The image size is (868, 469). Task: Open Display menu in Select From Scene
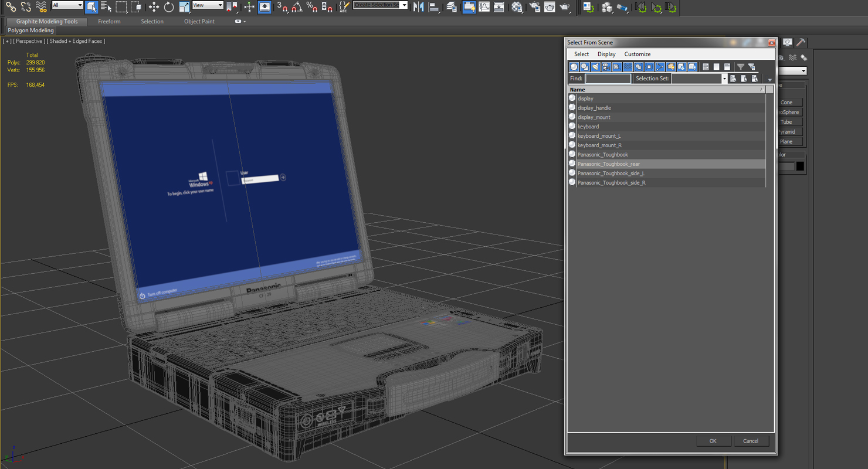[606, 54]
